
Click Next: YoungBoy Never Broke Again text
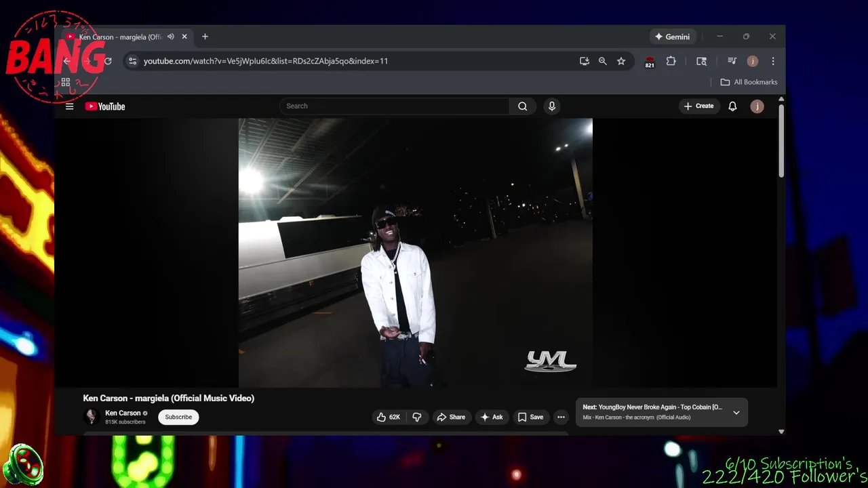[652, 407]
